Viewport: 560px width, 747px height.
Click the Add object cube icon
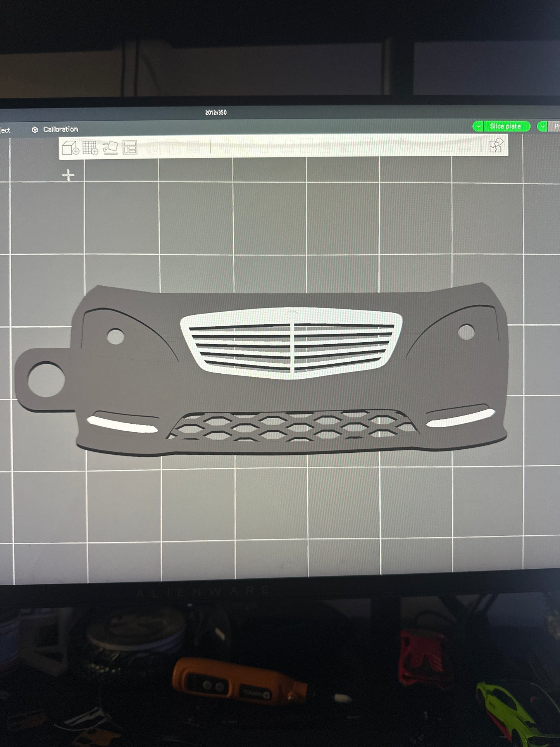pyautogui.click(x=71, y=148)
